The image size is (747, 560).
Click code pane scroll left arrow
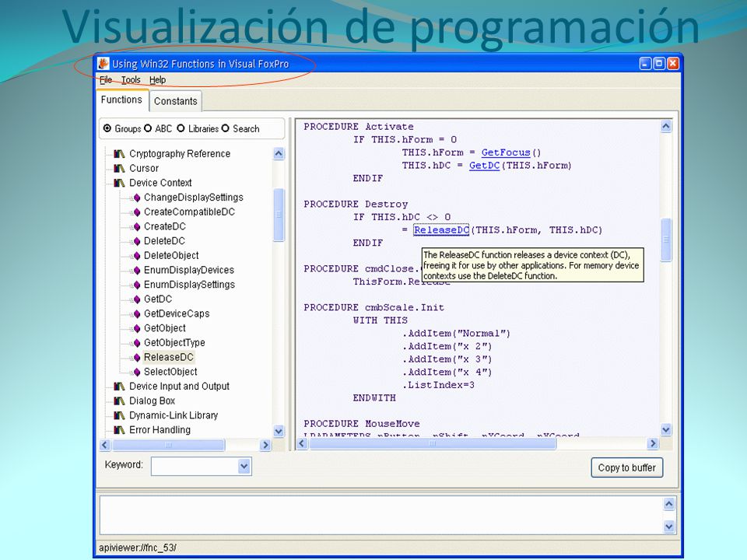point(302,444)
